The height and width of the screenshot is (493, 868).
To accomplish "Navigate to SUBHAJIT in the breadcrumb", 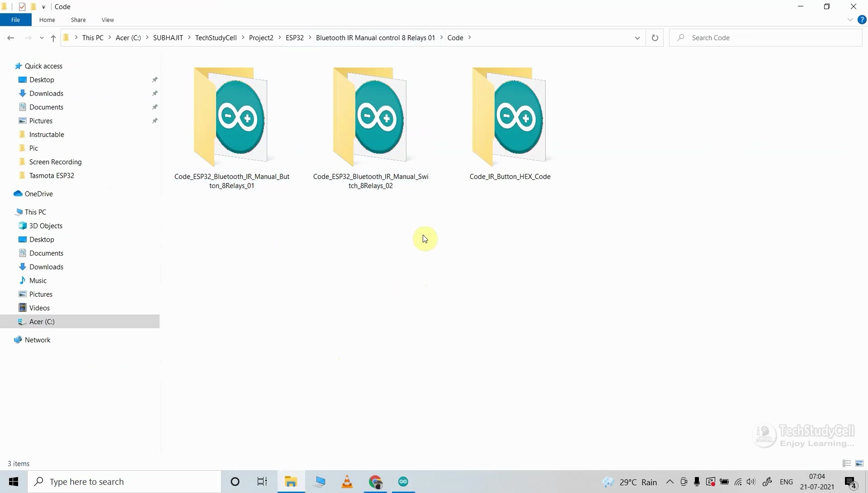I will [168, 38].
